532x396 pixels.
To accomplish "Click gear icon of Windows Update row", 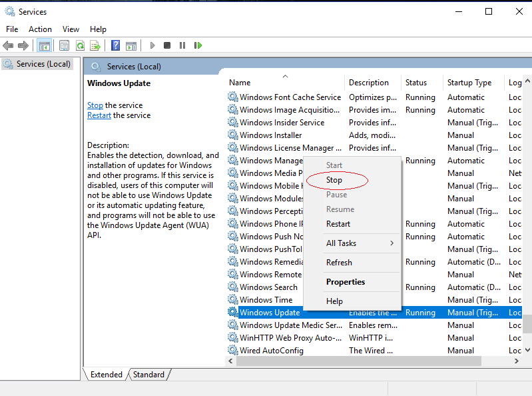I will [233, 312].
